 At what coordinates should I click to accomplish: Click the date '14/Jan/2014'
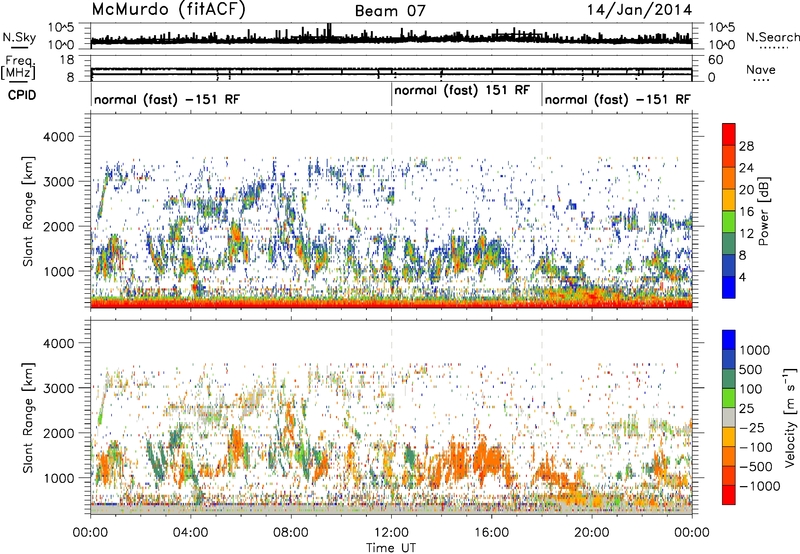click(x=639, y=10)
